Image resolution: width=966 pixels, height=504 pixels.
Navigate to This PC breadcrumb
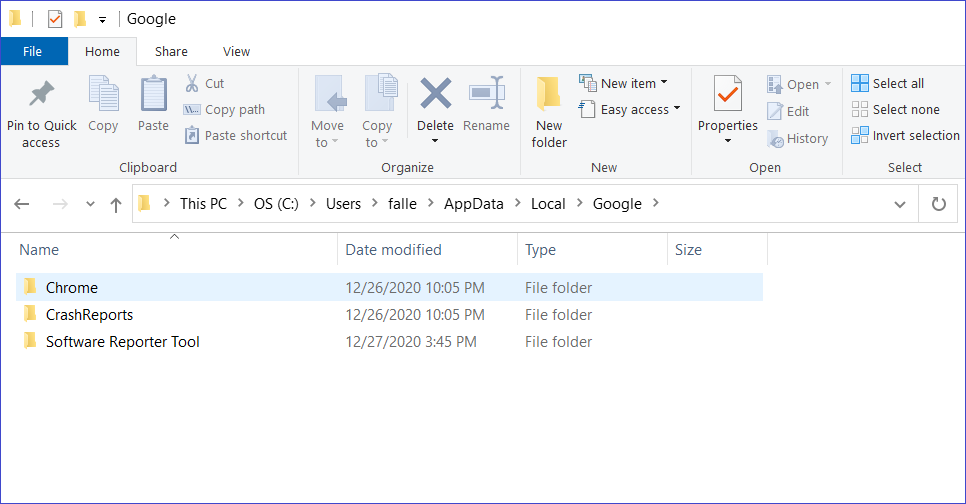[x=203, y=204]
